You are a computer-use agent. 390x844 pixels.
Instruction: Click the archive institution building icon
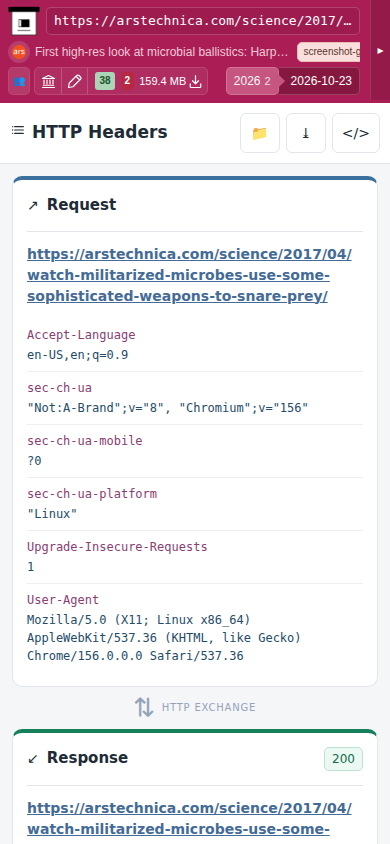coord(48,81)
